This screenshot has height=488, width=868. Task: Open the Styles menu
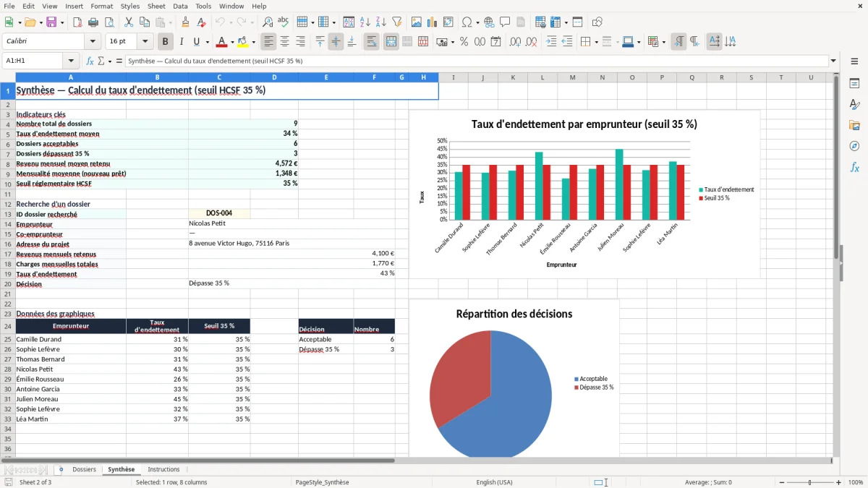click(x=130, y=6)
